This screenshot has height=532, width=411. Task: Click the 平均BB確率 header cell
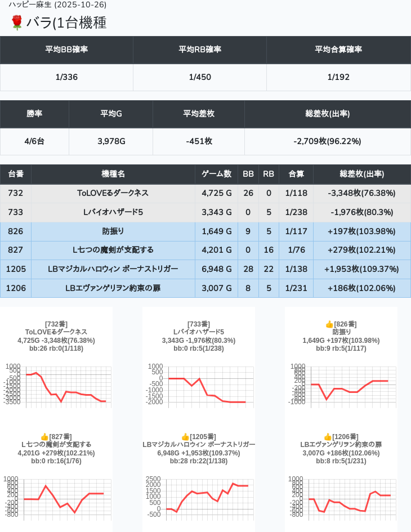[66, 50]
